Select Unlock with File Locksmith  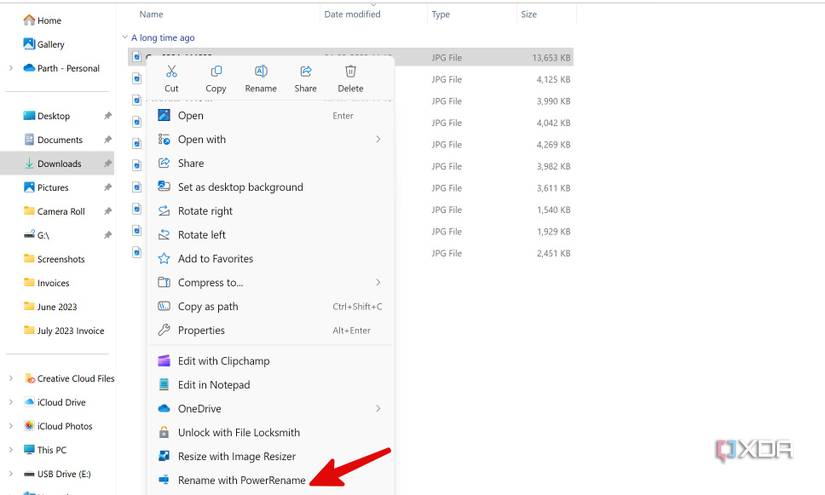click(x=238, y=432)
